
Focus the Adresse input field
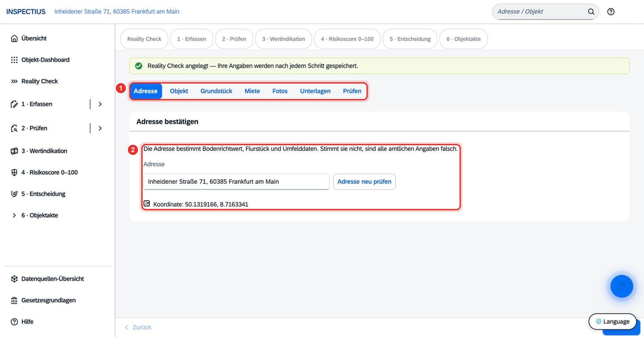237,181
